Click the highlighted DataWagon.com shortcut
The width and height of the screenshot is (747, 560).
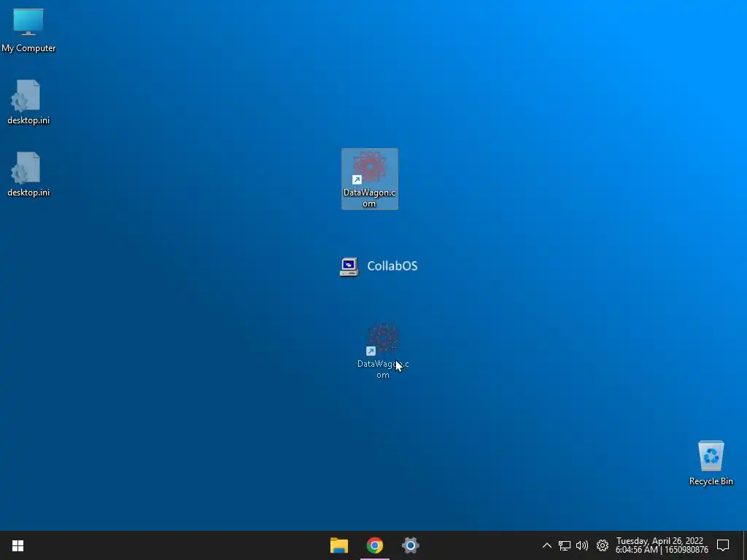(x=370, y=179)
